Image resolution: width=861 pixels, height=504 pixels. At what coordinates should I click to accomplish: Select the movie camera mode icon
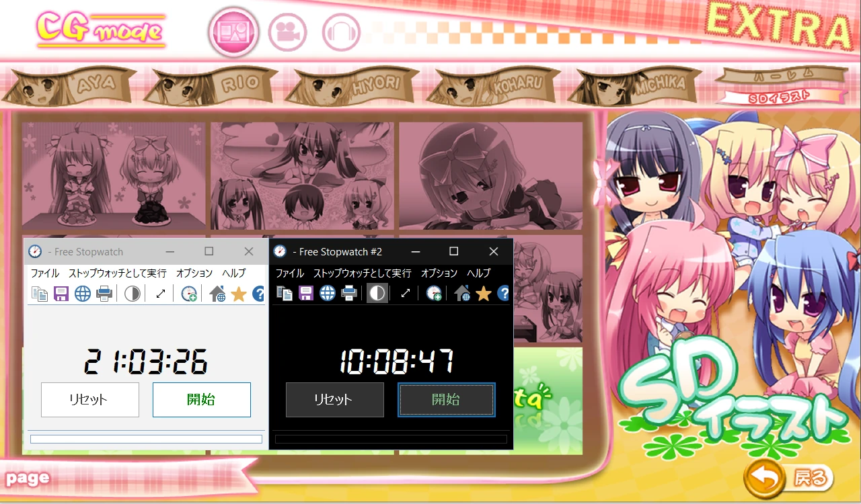288,32
